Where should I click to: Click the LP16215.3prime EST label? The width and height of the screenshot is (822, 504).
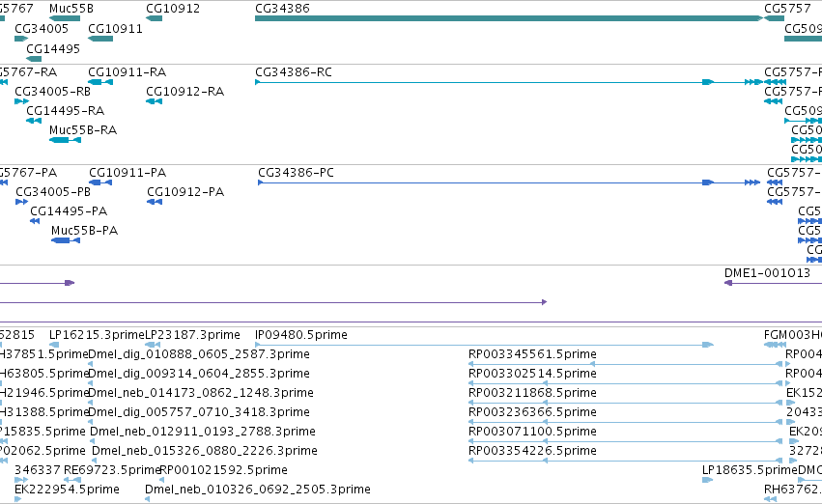(x=97, y=335)
